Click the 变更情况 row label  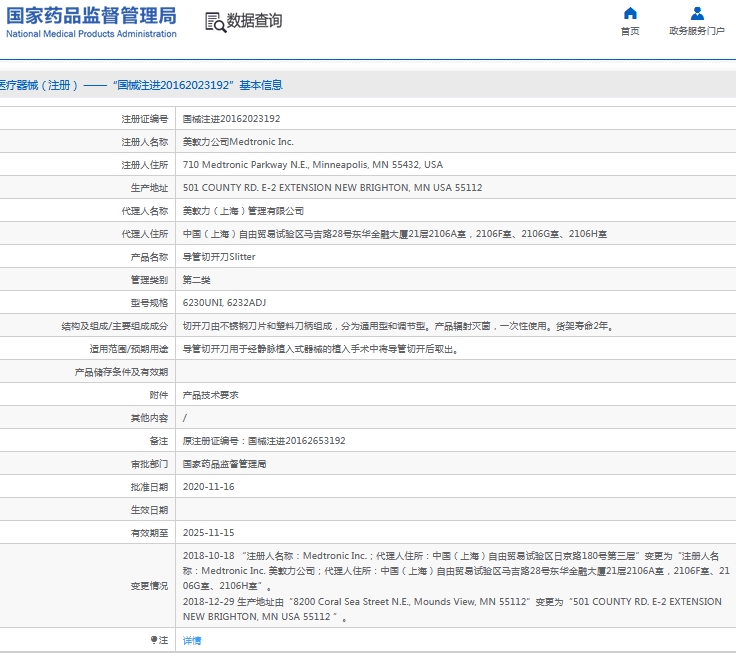[x=149, y=586]
